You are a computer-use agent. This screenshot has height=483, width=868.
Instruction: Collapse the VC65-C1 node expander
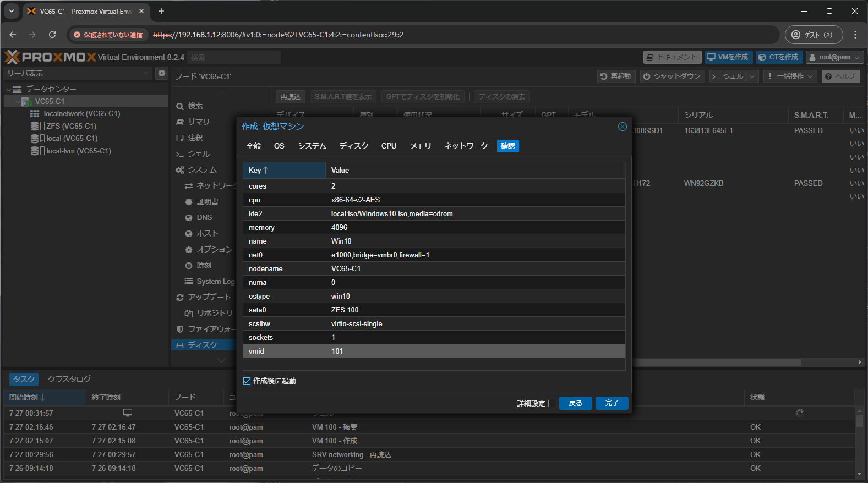click(18, 102)
